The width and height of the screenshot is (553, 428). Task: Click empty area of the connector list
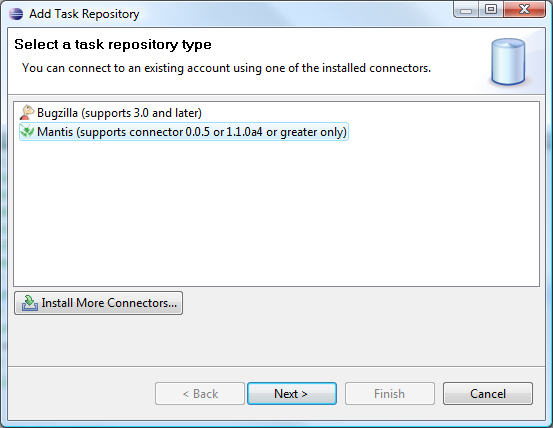tap(276, 212)
